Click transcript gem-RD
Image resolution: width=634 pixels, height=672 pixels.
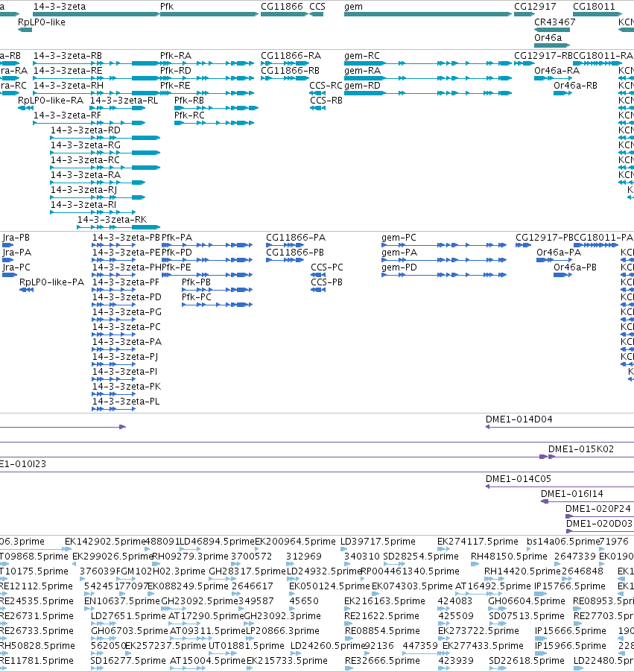click(x=362, y=86)
